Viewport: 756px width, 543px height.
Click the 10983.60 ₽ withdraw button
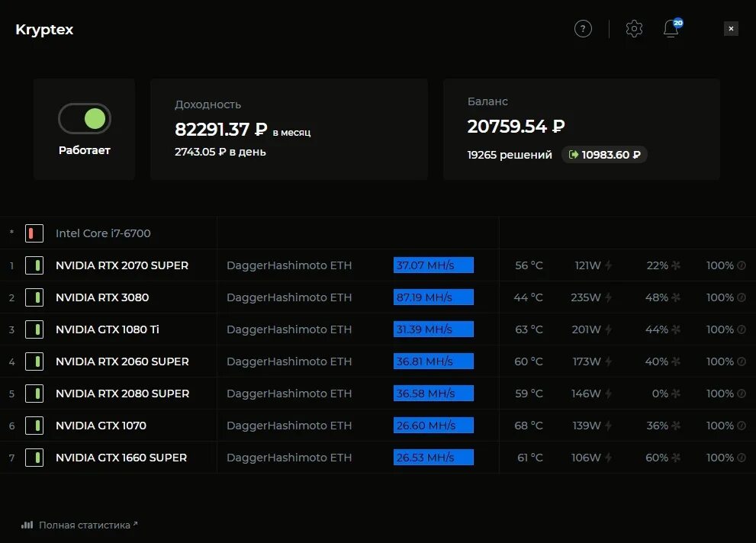click(x=605, y=155)
